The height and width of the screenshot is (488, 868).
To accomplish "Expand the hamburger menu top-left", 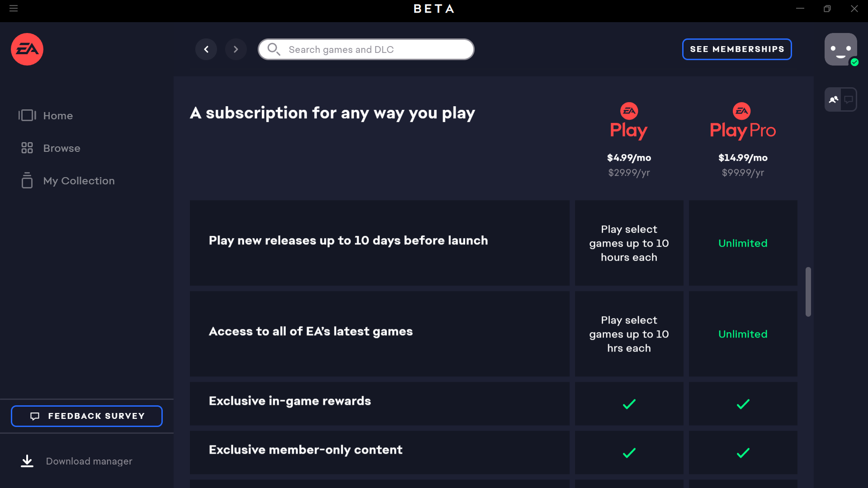I will (x=13, y=8).
